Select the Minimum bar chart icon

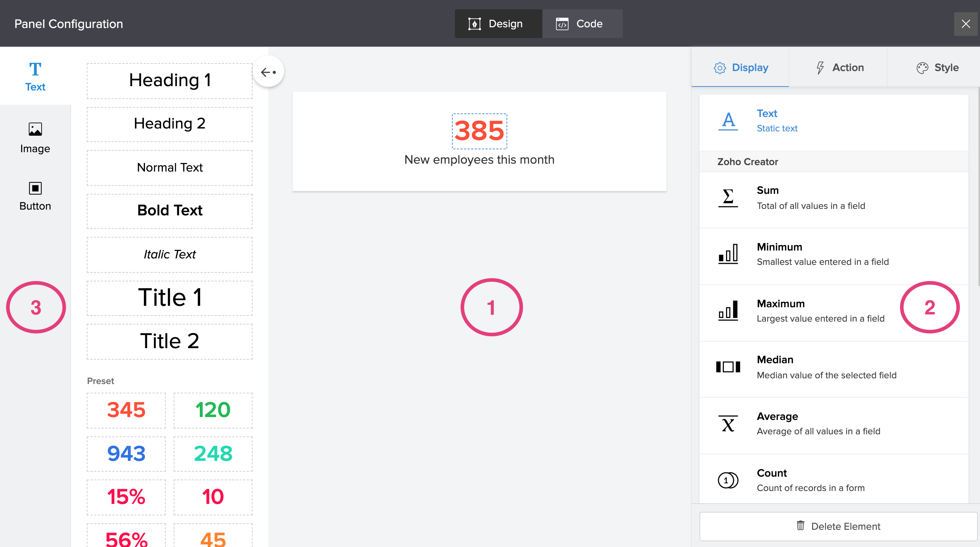point(728,254)
